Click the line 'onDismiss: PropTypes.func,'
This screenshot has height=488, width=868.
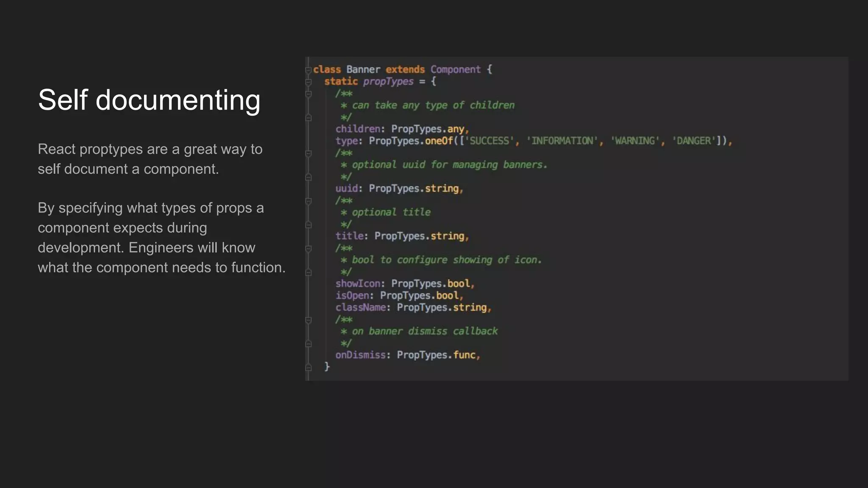tap(408, 355)
